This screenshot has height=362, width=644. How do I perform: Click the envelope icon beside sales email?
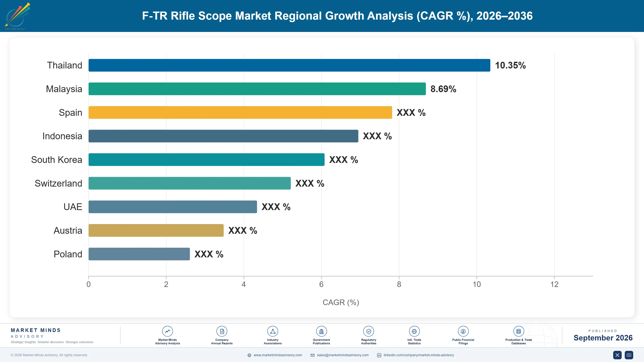click(x=313, y=355)
